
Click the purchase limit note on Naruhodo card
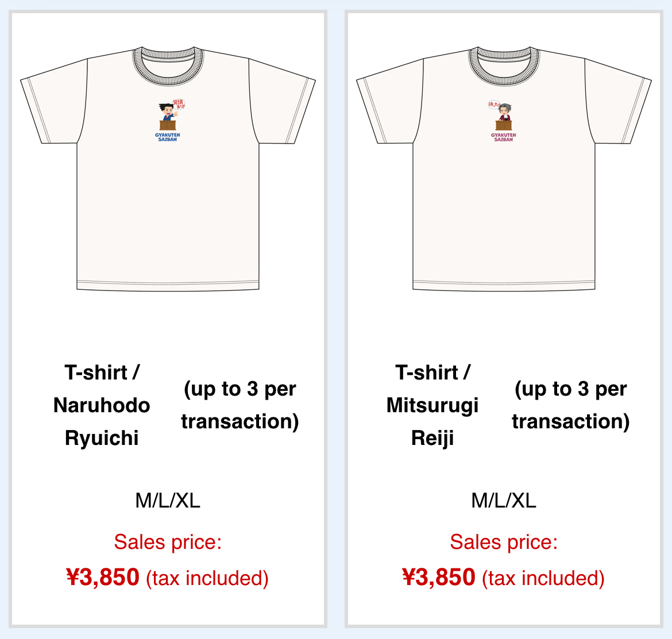(x=240, y=405)
